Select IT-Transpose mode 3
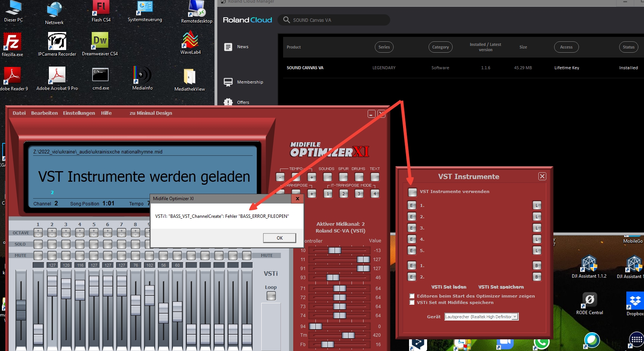 coord(359,193)
